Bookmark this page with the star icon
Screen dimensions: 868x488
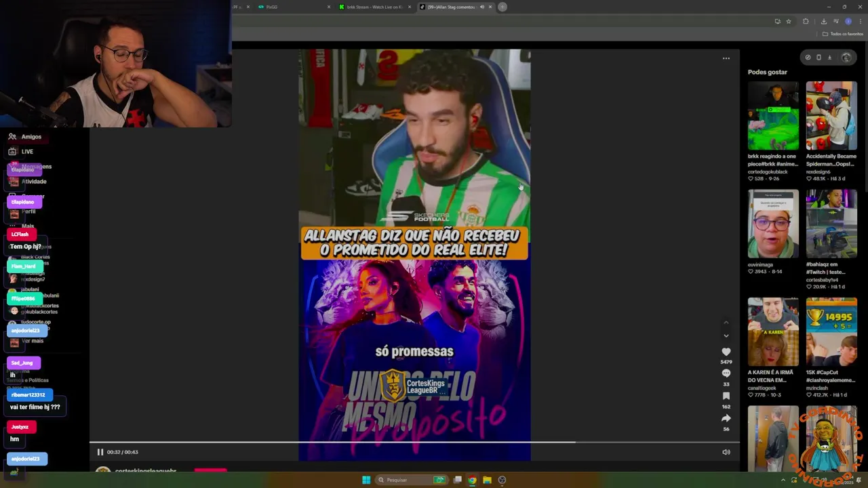coord(789,22)
